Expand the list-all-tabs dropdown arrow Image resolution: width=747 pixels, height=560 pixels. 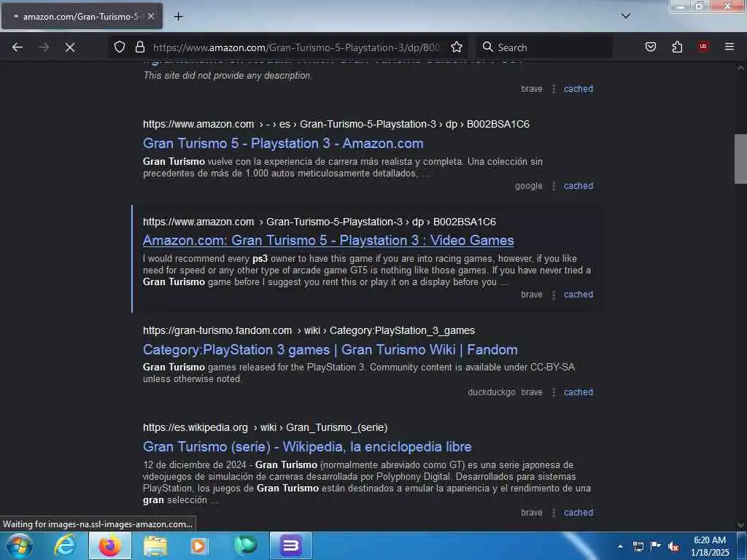[626, 16]
